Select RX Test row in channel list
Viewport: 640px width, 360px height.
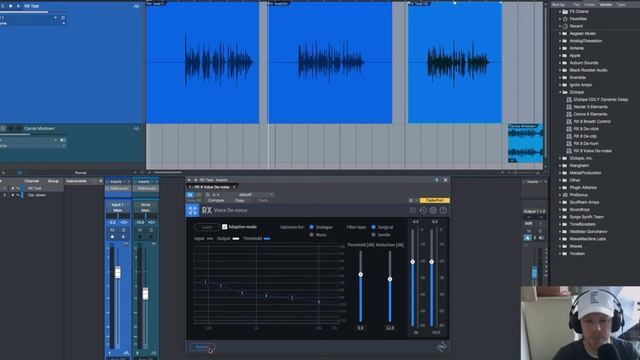coord(32,189)
